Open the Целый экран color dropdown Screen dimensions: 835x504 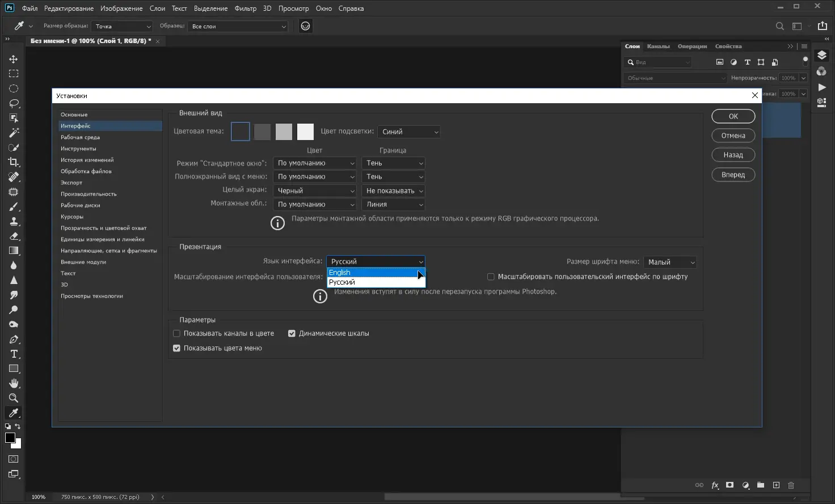click(314, 190)
